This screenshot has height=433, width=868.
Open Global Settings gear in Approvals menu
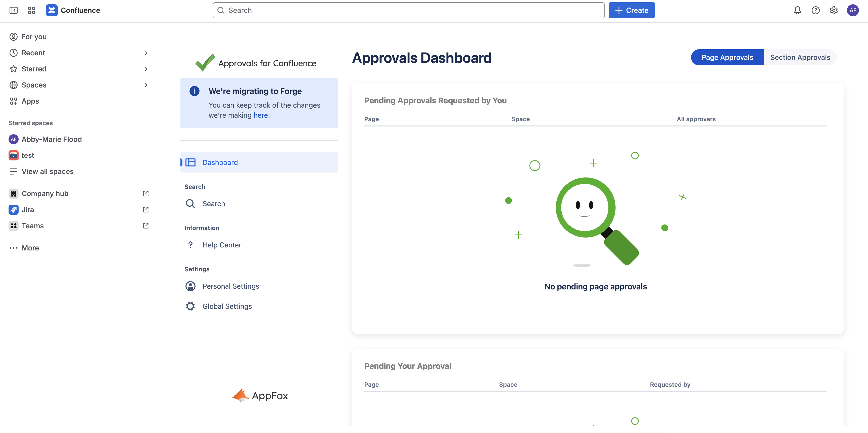(227, 306)
